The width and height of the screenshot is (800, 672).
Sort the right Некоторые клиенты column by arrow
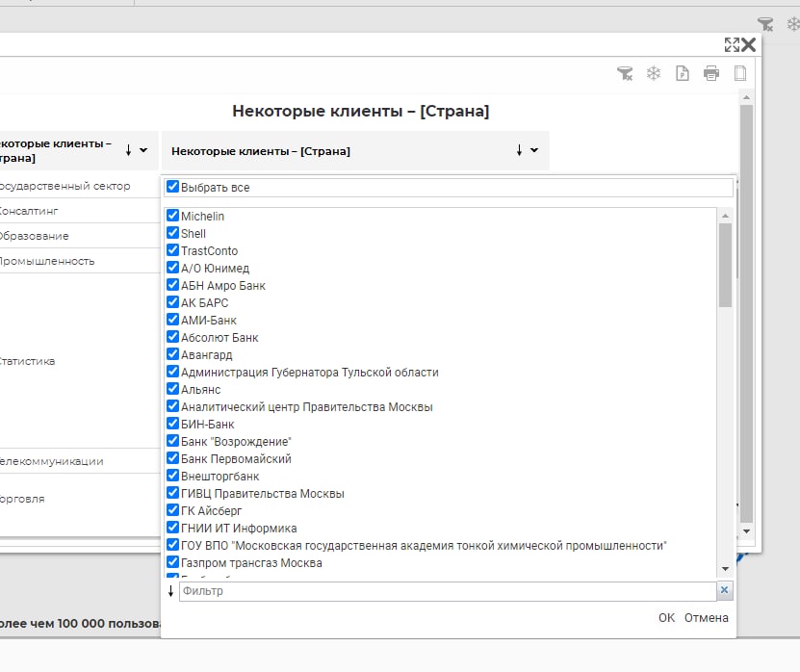[x=519, y=150]
